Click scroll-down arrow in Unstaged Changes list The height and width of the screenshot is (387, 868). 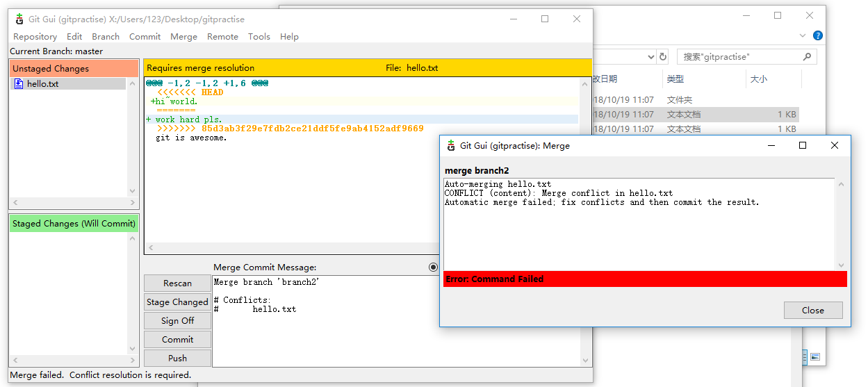[133, 191]
